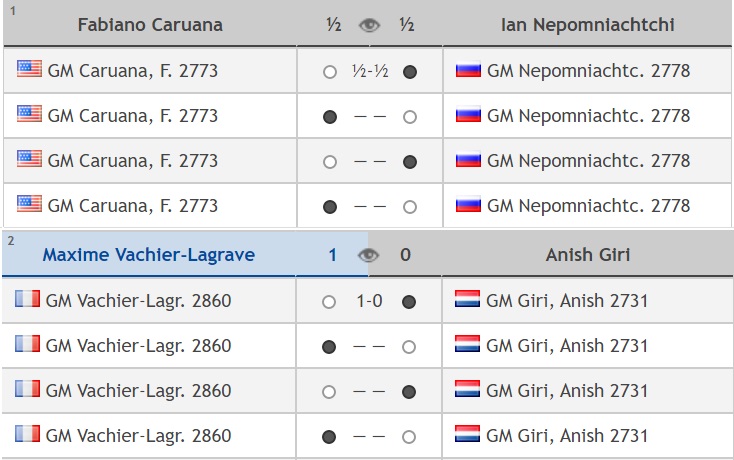This screenshot has width=734, height=460.
Task: Open the ½-½ game result
Action: click(x=369, y=72)
